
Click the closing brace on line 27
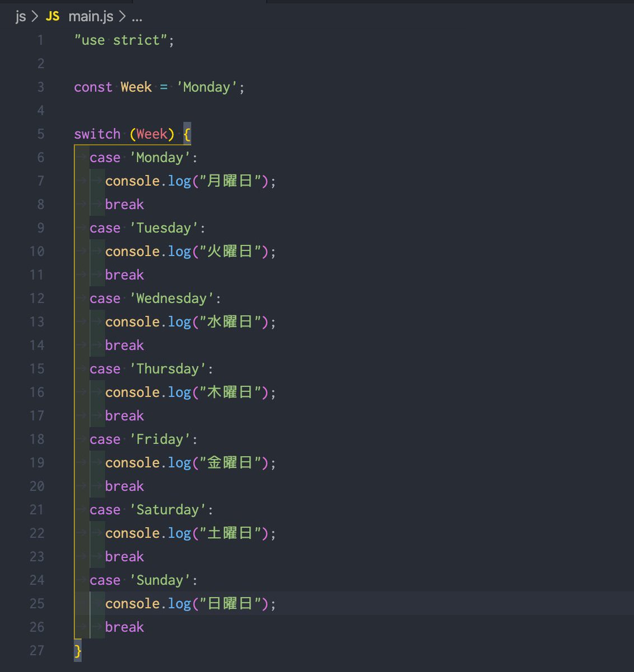[78, 651]
